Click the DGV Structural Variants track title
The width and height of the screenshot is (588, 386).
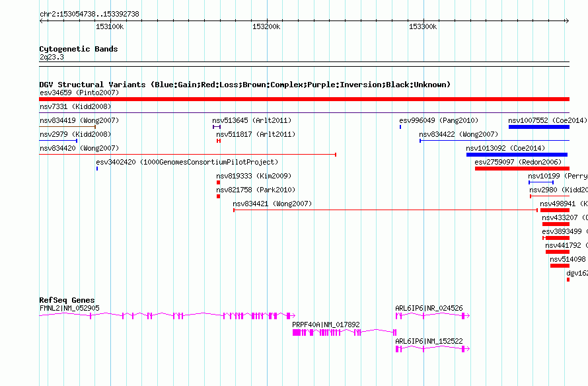point(244,85)
